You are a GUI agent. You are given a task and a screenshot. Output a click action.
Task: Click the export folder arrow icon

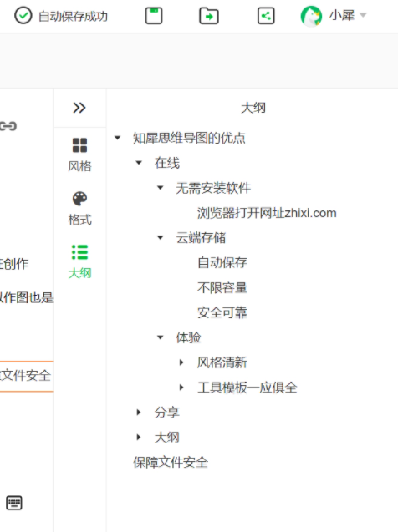pos(209,16)
